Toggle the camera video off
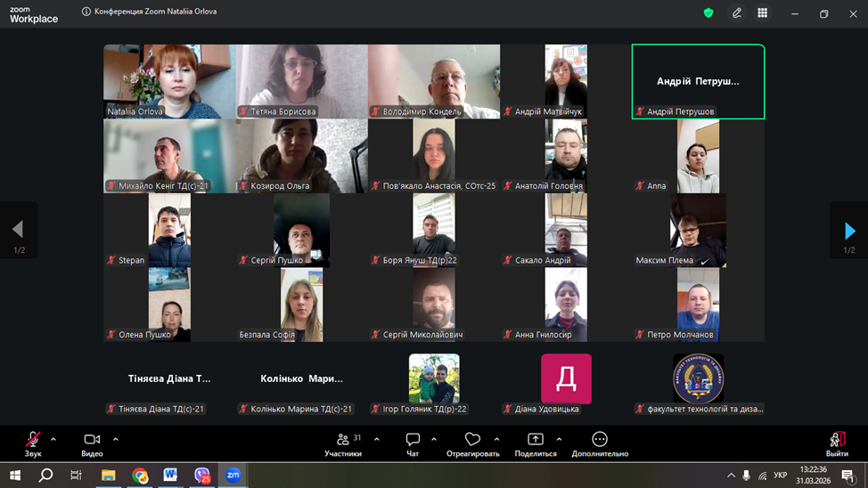The image size is (868, 488). click(x=92, y=443)
